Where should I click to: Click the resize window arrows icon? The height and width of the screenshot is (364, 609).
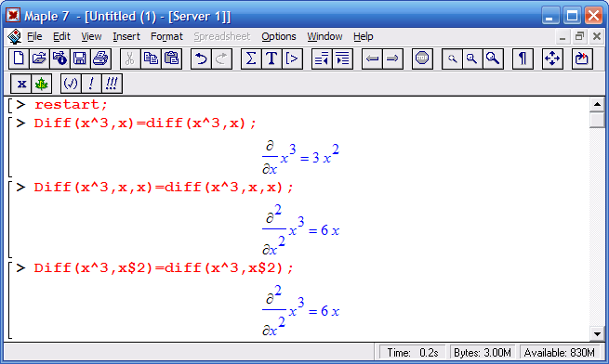click(x=552, y=59)
